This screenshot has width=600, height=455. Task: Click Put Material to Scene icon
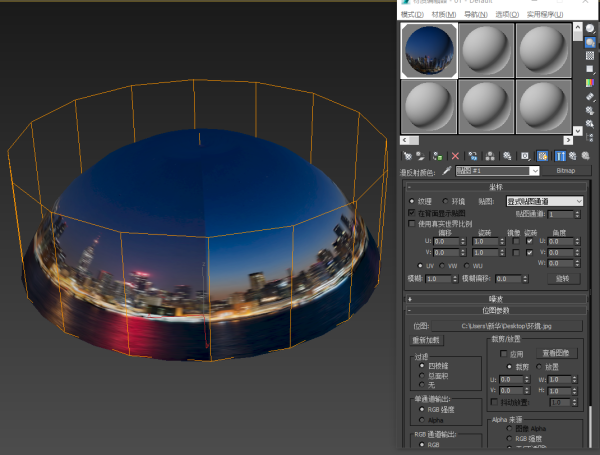pos(421,156)
